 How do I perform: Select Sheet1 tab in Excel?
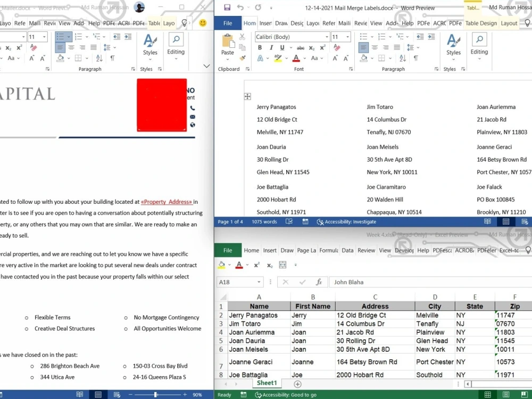pyautogui.click(x=267, y=383)
